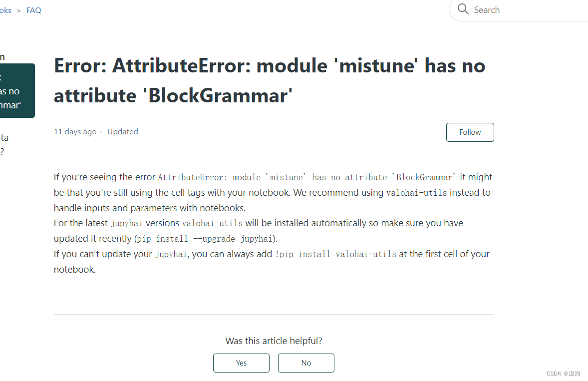Click the breadcrumb arrow between links
The image size is (588, 381).
tap(18, 10)
